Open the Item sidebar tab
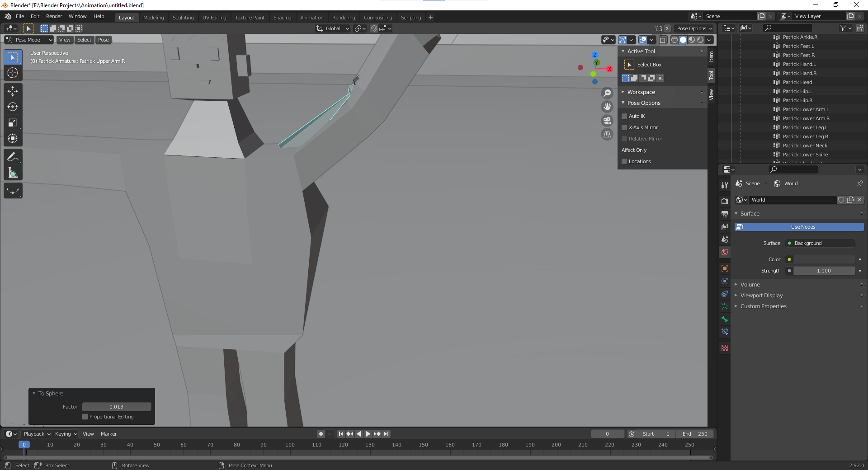This screenshot has height=470, width=868. pyautogui.click(x=711, y=56)
